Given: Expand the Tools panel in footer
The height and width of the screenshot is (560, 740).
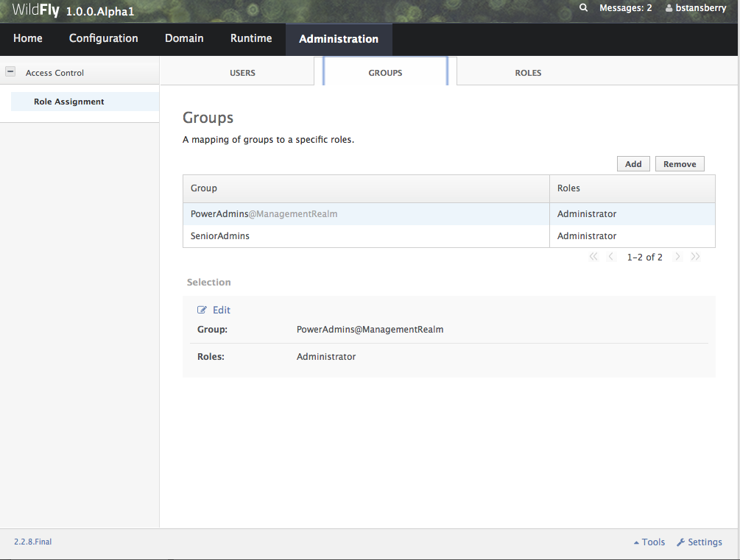Looking at the screenshot, I should [649, 542].
